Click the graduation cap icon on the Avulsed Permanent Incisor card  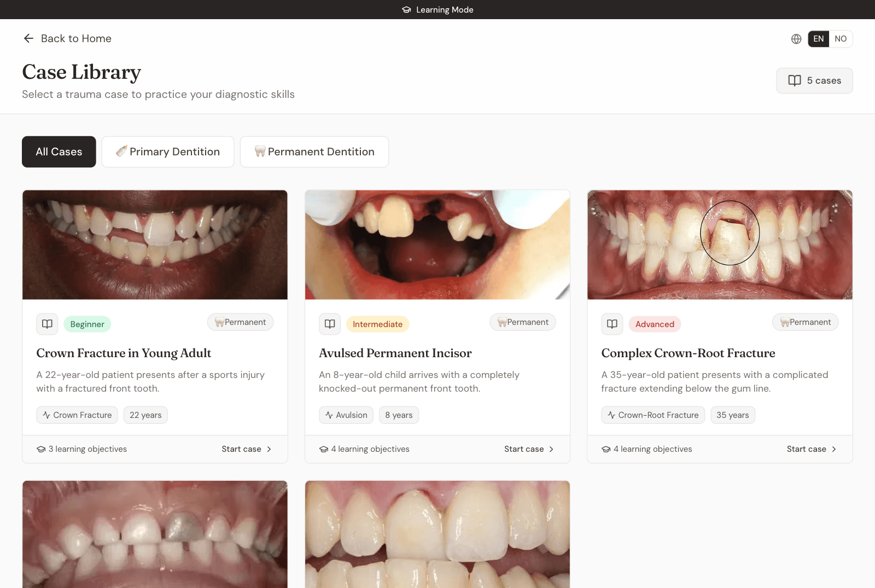(x=324, y=449)
